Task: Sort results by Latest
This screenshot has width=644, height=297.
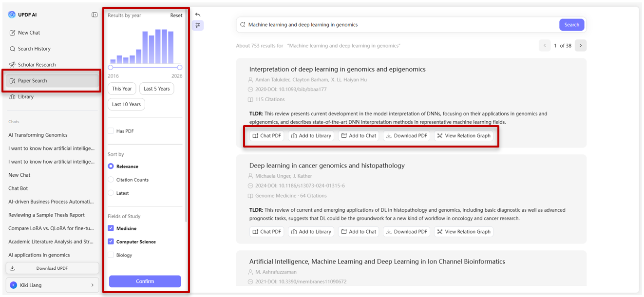Action: click(111, 193)
